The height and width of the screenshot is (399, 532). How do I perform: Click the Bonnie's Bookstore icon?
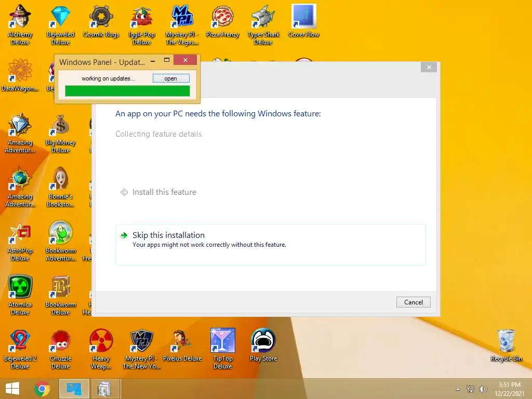[x=60, y=187]
